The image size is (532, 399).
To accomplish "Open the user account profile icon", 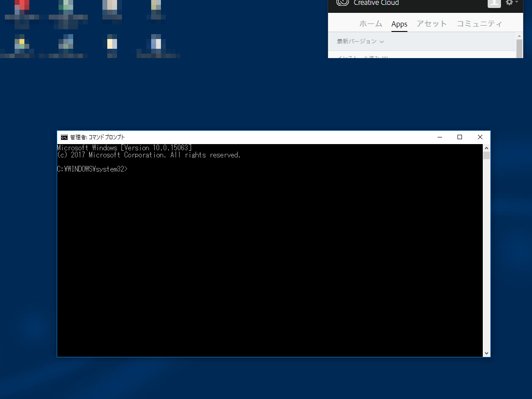I will pyautogui.click(x=494, y=4).
